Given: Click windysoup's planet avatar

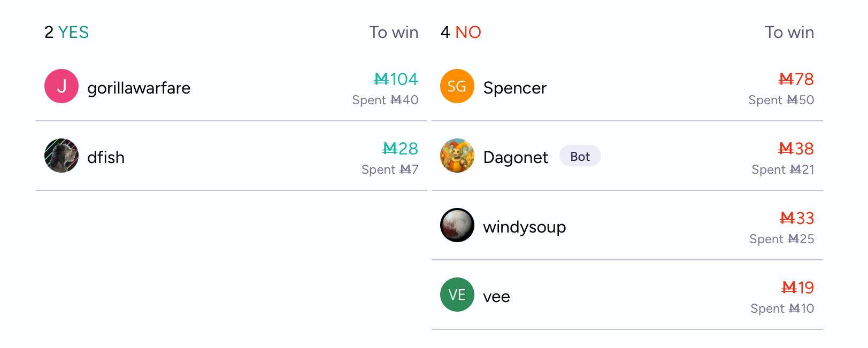Looking at the screenshot, I should tap(457, 225).
